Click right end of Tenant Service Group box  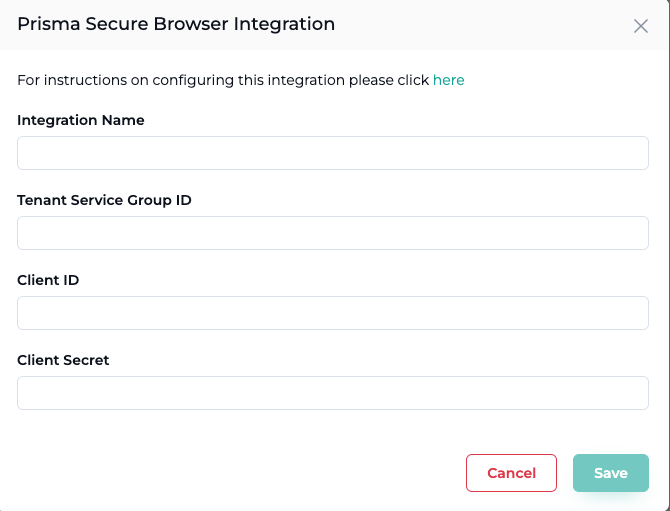pyautogui.click(x=630, y=233)
